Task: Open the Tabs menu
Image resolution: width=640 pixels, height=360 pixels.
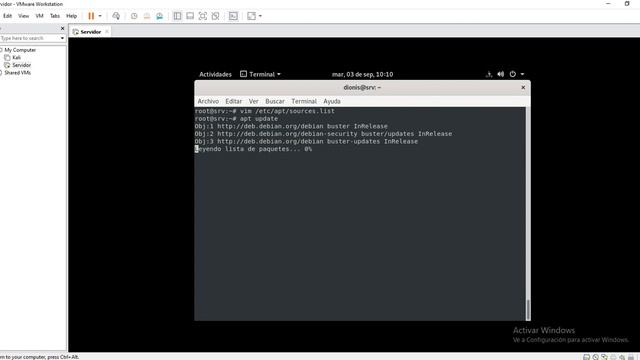Action: (x=55, y=16)
